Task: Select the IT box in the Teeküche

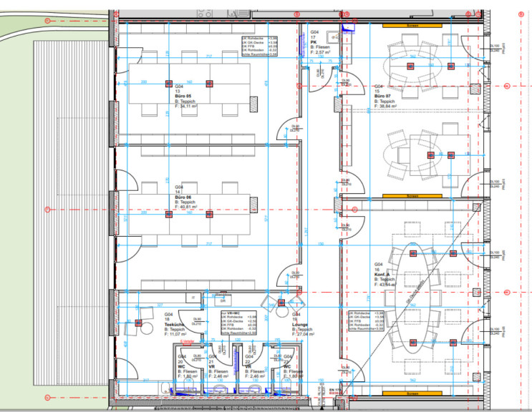Action: (193, 296)
